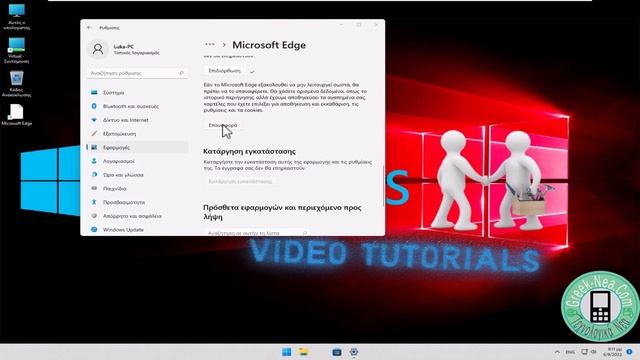Viewport: 640px width, 360px height.
Task: Select the Virtual shortcut desktop icon
Action: click(x=16, y=51)
